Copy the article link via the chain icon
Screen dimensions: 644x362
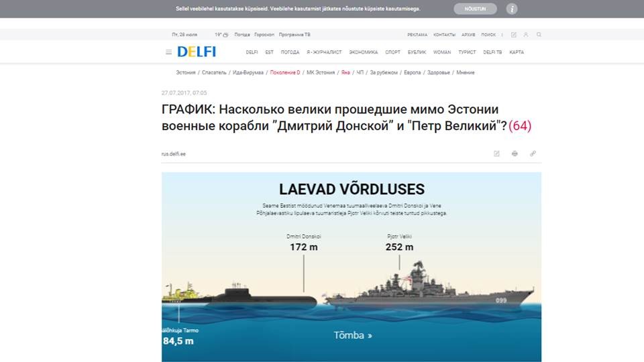(x=533, y=154)
